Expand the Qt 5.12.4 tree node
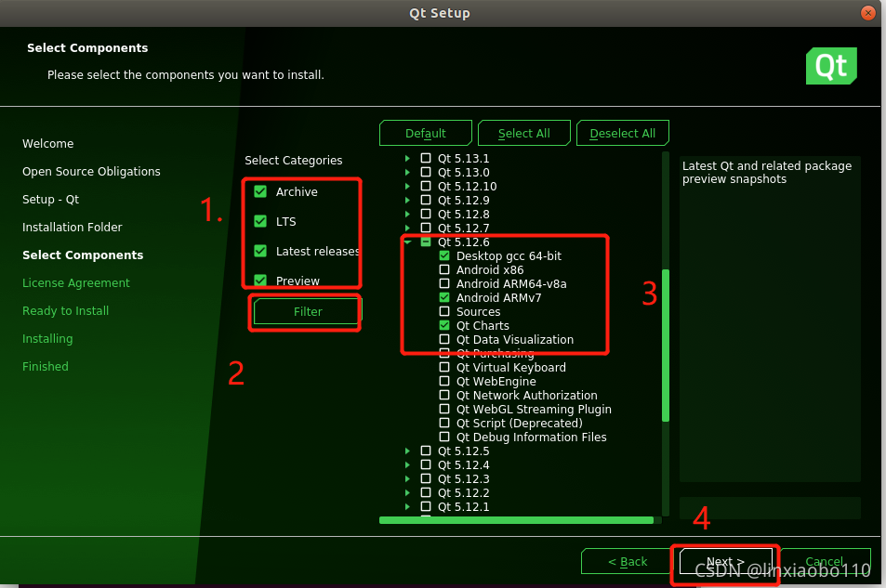The image size is (886, 588). (x=407, y=464)
